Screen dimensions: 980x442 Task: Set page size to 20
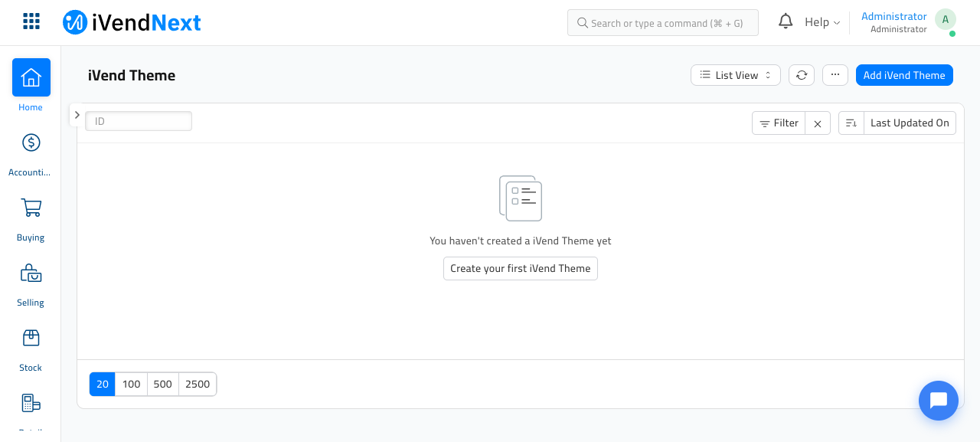point(103,385)
